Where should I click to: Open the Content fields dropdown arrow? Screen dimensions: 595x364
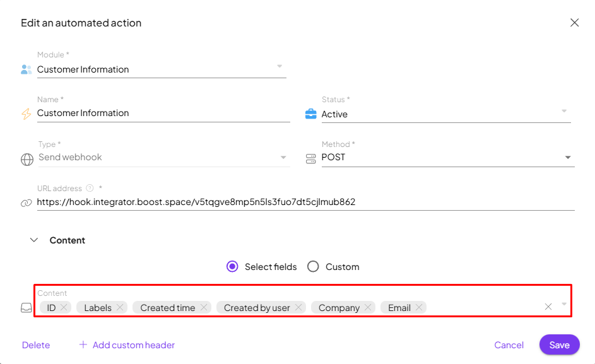564,305
